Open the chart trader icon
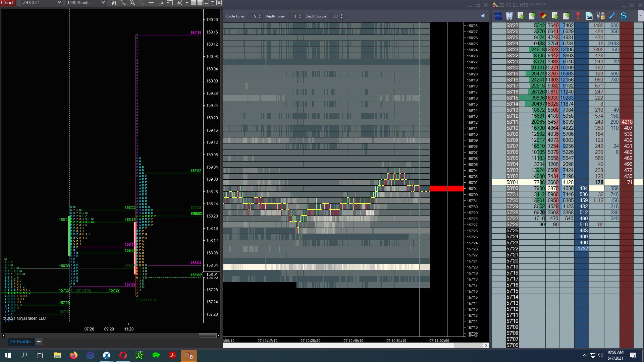The width and height of the screenshot is (644, 362). [x=170, y=3]
